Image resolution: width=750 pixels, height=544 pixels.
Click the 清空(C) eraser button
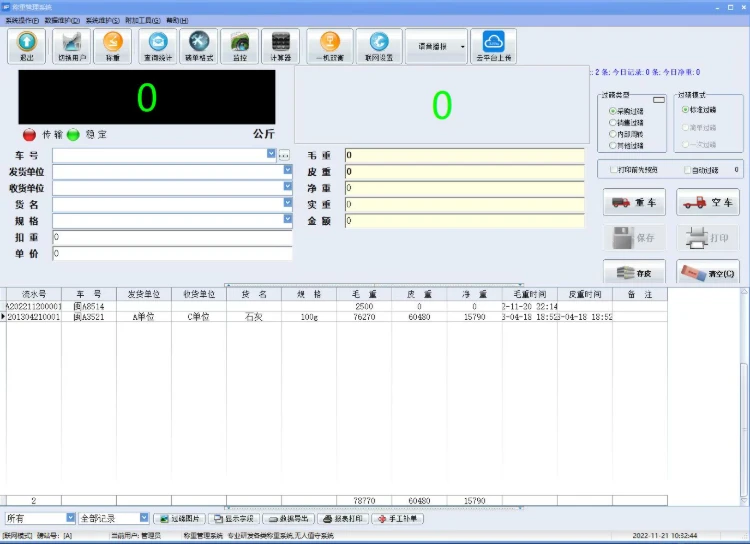(x=708, y=273)
